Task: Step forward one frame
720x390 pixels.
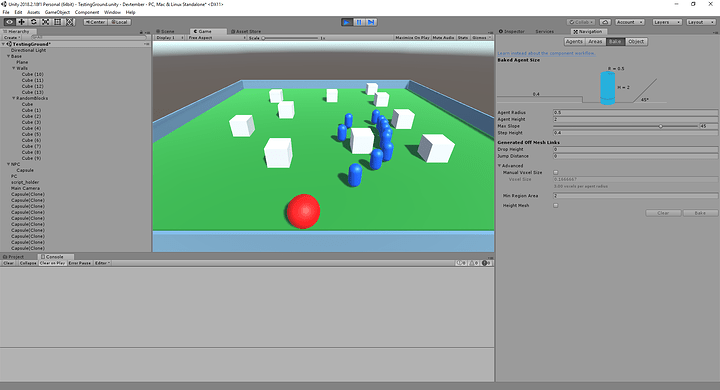Action: (371, 22)
